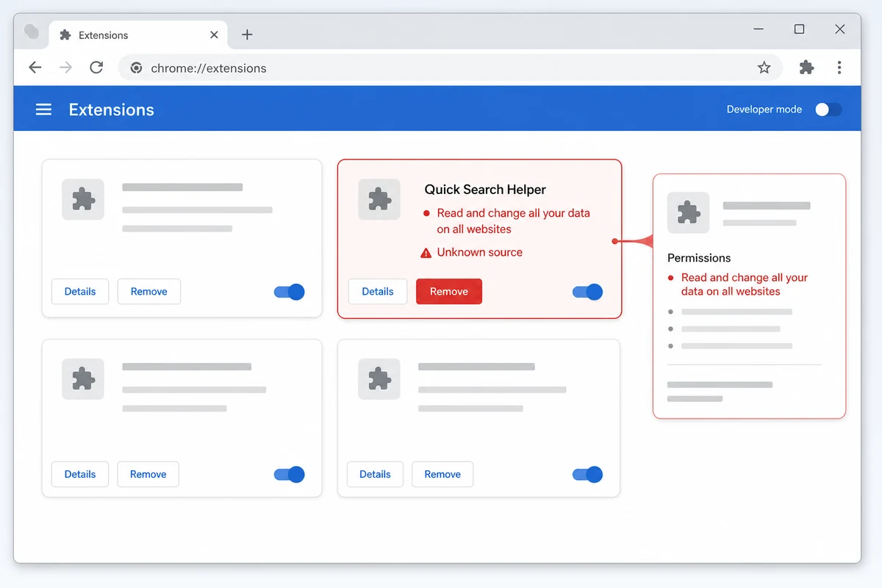
Task: Click the 'Permissions' heading
Action: coord(699,258)
